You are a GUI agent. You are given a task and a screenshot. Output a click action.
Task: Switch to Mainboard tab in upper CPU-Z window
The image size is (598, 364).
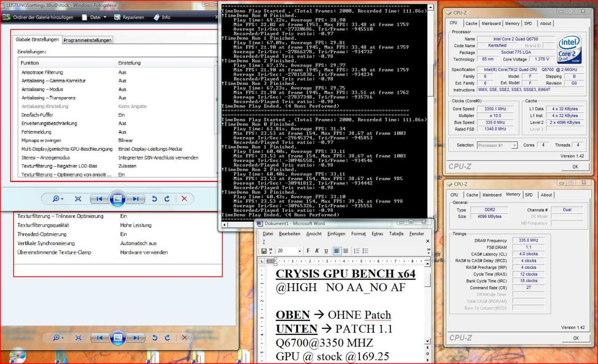point(491,23)
